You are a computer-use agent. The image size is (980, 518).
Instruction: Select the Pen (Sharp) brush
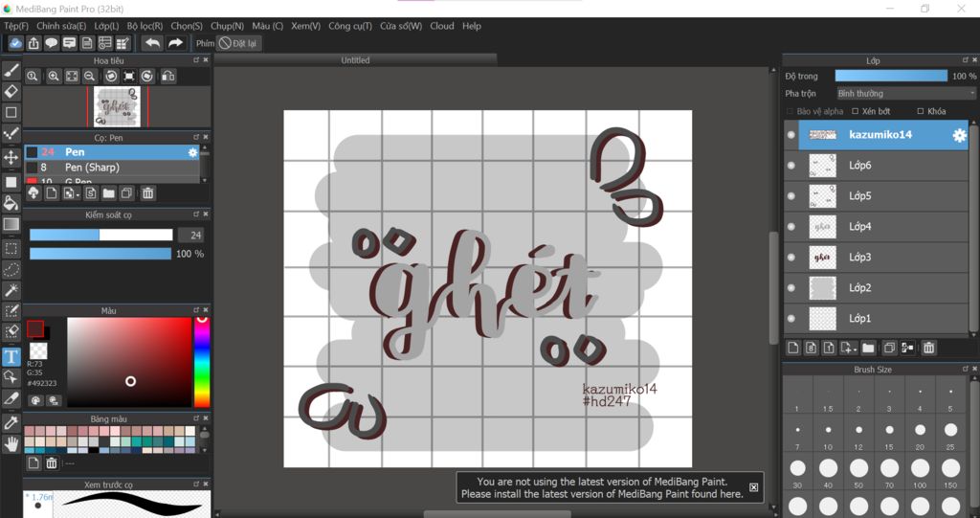pos(92,168)
